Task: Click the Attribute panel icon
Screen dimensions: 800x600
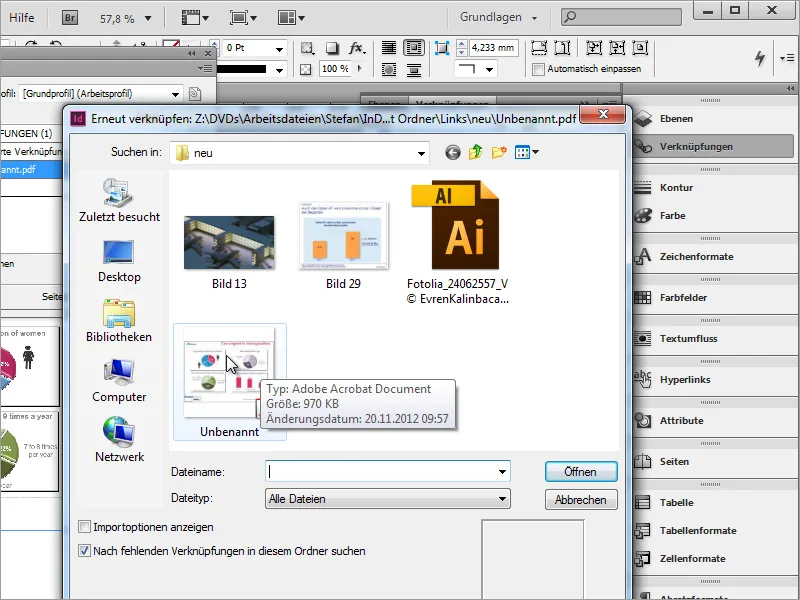Action: click(x=643, y=420)
